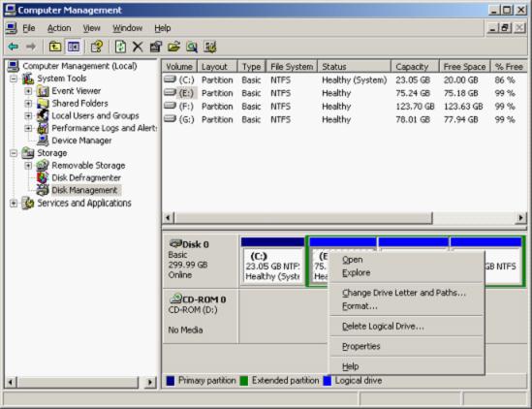The height and width of the screenshot is (409, 532).
Task: Click the Explore magnifier toolbar icon
Action: coord(192,47)
